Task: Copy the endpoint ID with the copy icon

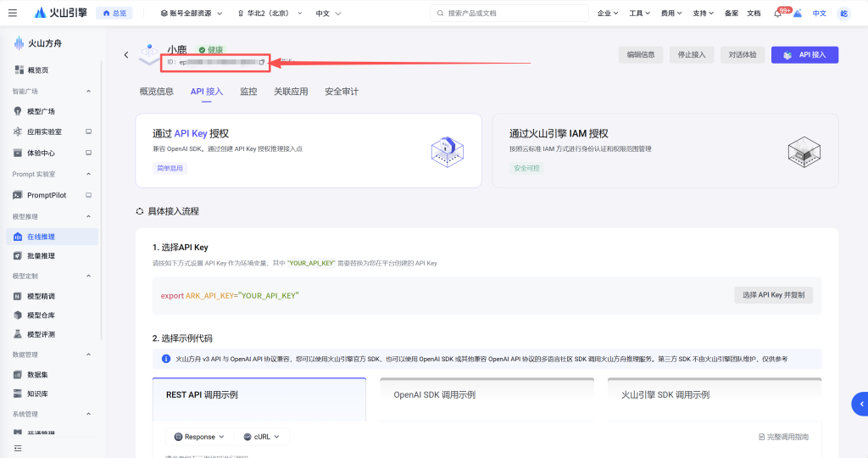Action: tap(262, 62)
